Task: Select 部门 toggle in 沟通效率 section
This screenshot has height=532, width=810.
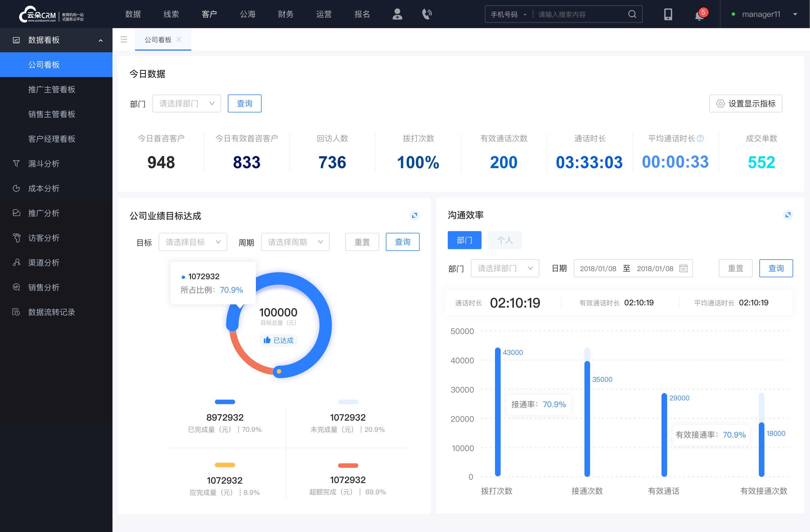Action: click(465, 239)
